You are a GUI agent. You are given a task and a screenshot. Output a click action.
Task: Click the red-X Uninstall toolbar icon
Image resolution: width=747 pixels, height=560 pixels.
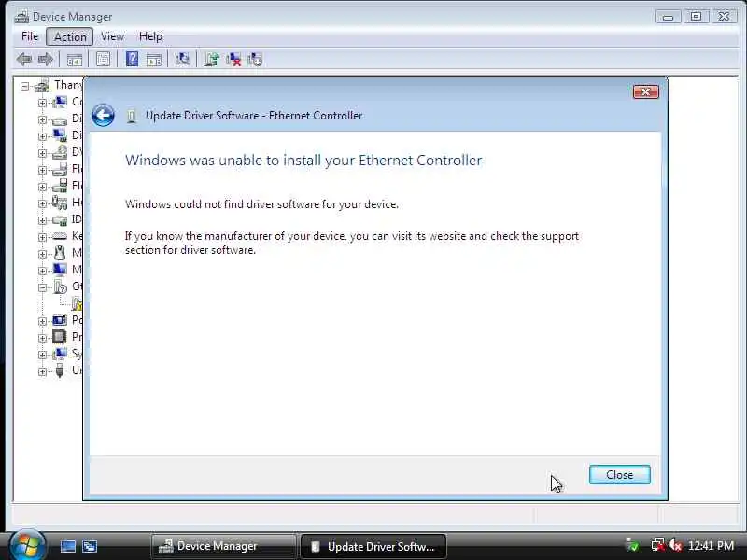[x=233, y=59]
